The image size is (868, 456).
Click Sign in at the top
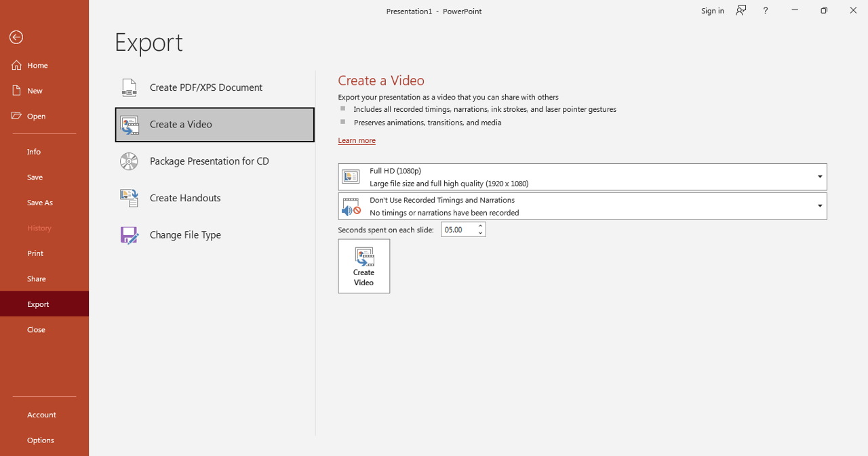pyautogui.click(x=713, y=10)
